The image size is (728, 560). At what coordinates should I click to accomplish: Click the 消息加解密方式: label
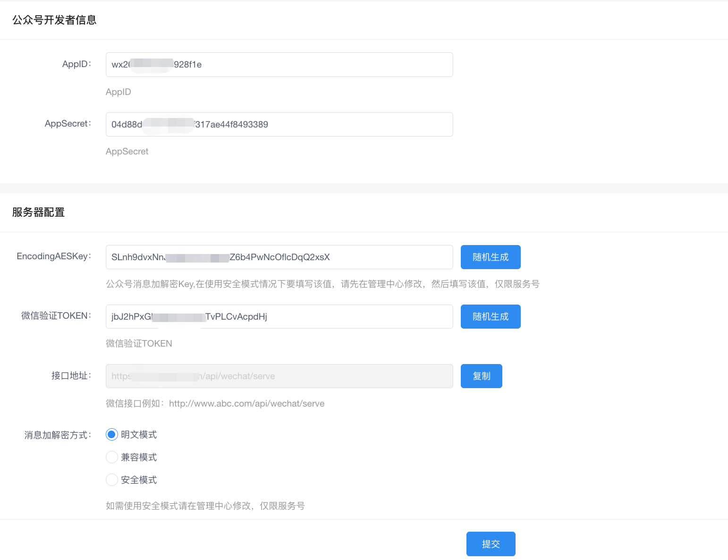tap(58, 435)
